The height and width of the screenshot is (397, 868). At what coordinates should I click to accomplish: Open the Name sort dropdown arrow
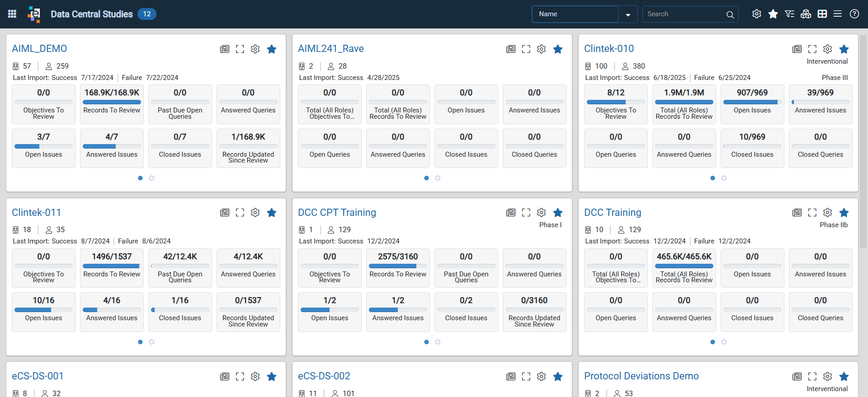tap(628, 14)
